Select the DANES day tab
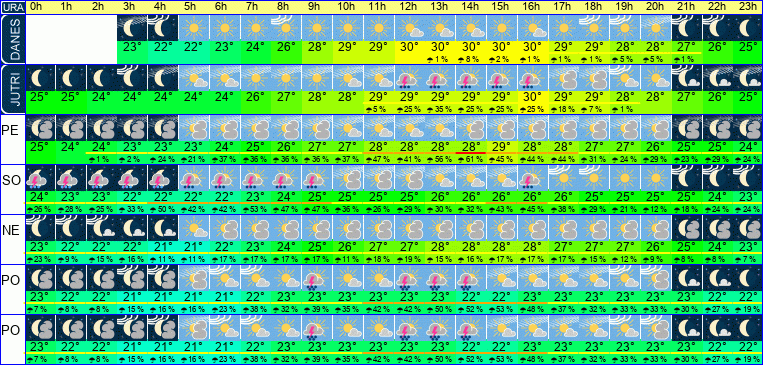 point(12,39)
